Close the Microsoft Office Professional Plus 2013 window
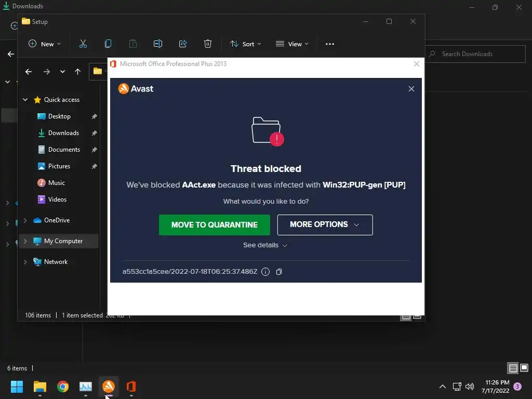 (x=417, y=64)
